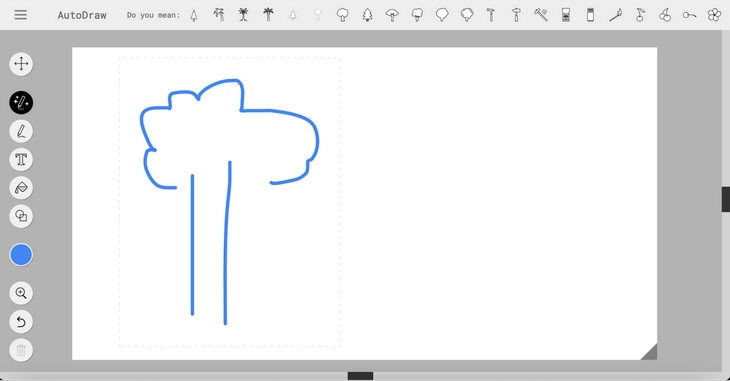
Task: Click the Zoom magnifier tool
Action: [x=21, y=293]
